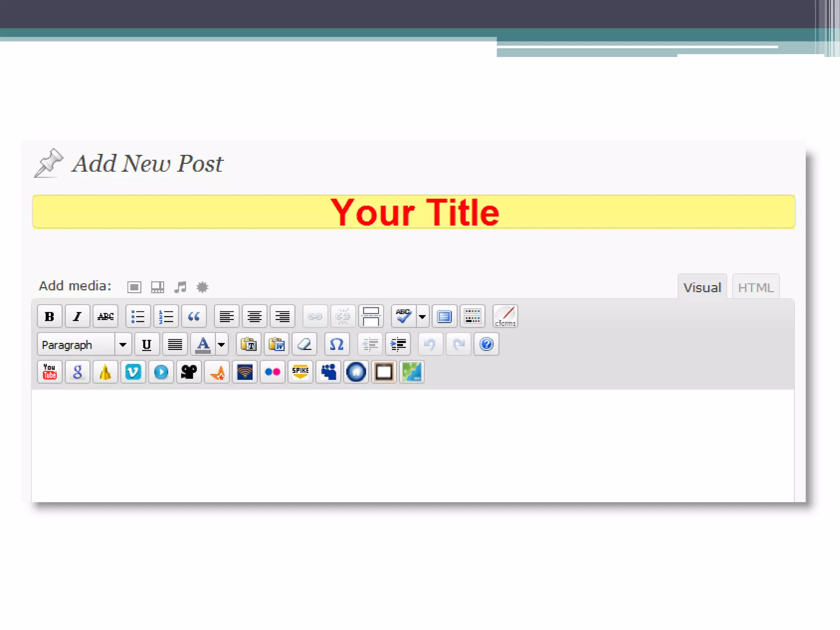840x630 pixels.
Task: Open the editor help icon
Action: (x=486, y=344)
